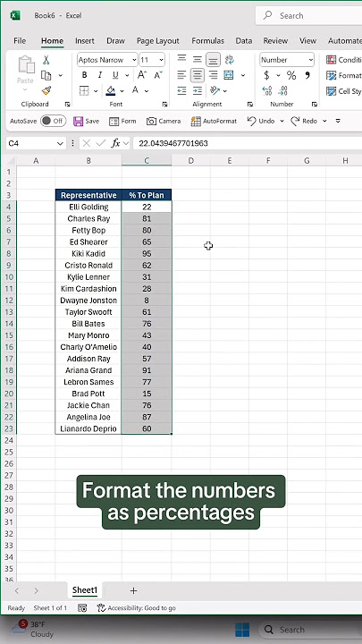The image size is (362, 644).
Task: Click the Camera button
Action: (x=164, y=121)
